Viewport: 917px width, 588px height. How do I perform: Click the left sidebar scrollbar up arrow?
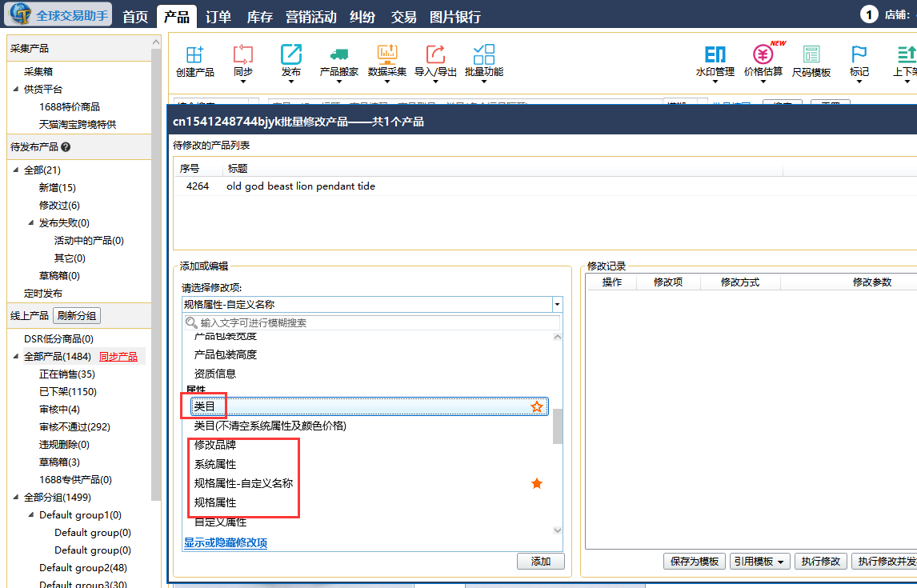155,42
